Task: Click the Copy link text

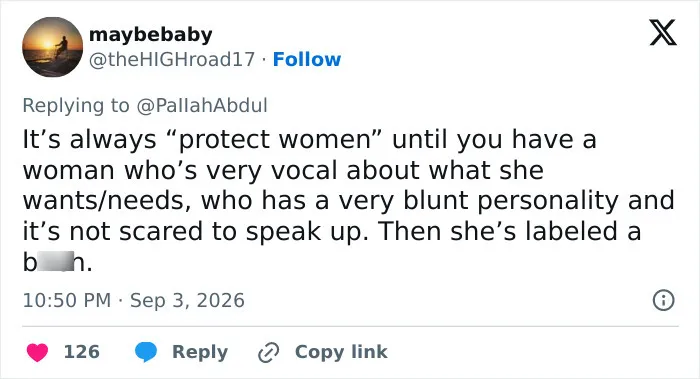Action: [x=341, y=352]
